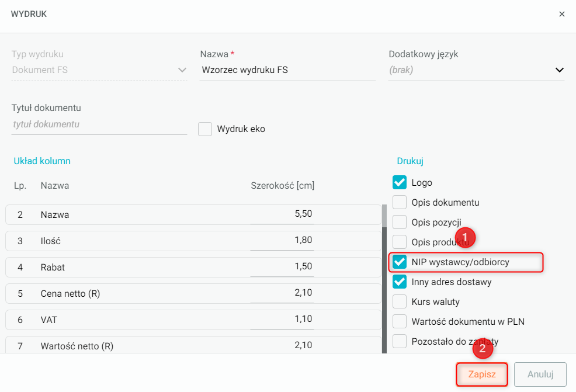Enable the Opis dokumentu checkbox
This screenshot has width=576, height=392.
[400, 203]
